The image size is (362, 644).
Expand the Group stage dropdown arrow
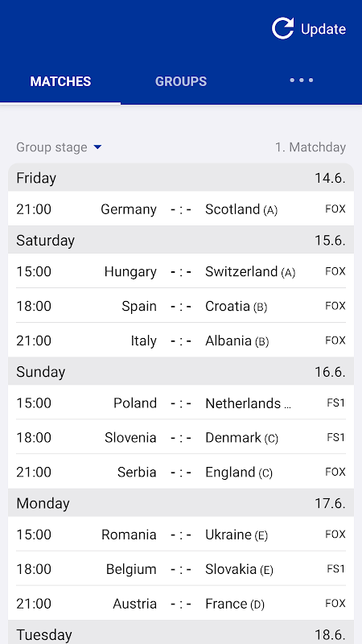click(x=97, y=147)
